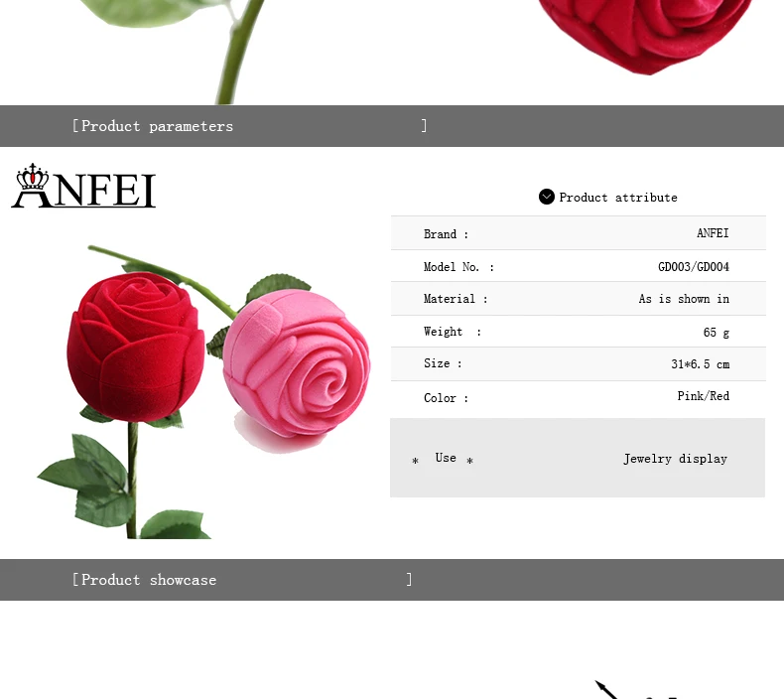Screen dimensions: 784x699
Task: Click the ANFEI crown logo
Action: [83, 186]
